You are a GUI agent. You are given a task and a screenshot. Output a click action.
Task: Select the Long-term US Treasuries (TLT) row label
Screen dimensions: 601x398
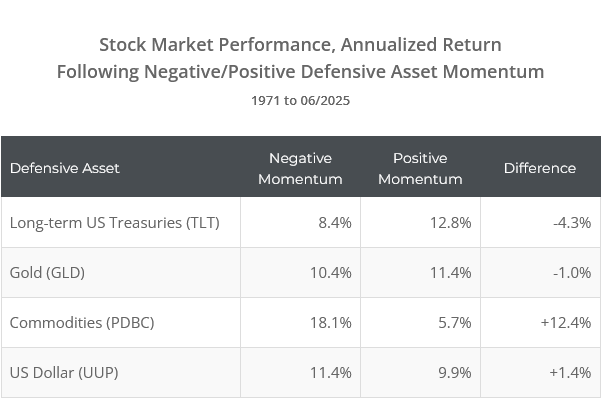[115, 223]
